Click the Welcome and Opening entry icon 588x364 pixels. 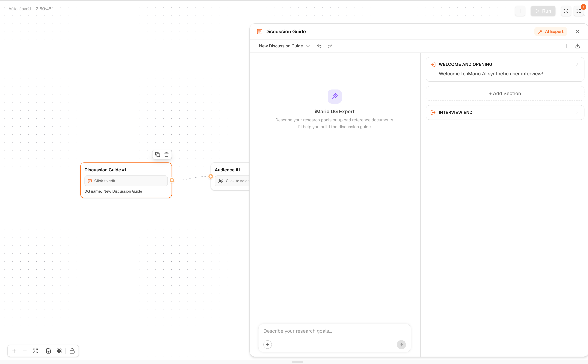(x=433, y=64)
